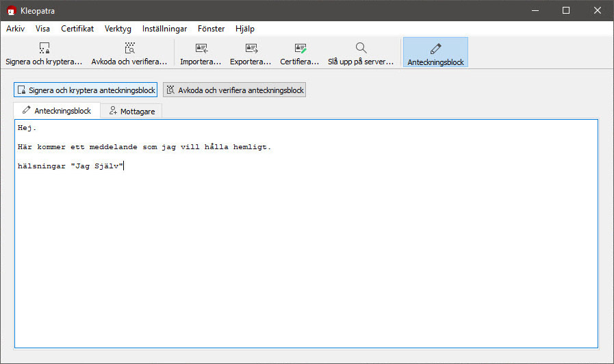Viewport: 614px width, 364px height.
Task: Click the Signera och kryptera toolbar icon
Action: click(44, 49)
